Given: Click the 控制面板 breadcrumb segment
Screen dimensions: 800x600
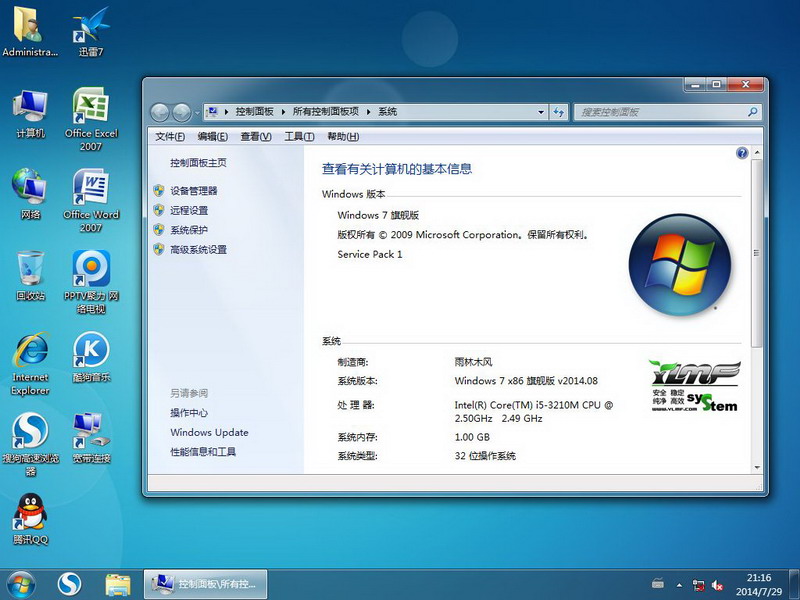Looking at the screenshot, I should (x=254, y=112).
